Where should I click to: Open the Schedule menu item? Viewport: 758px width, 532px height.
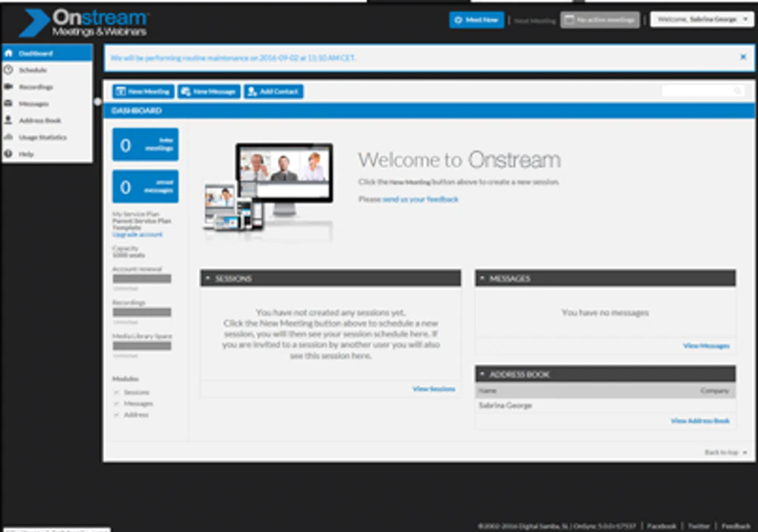(x=47, y=70)
